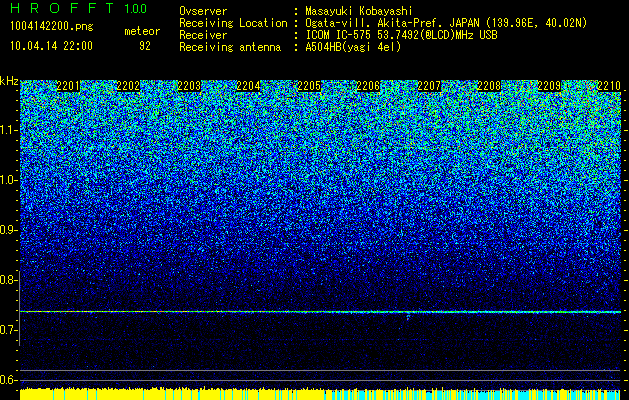629x400 pixels.
Task: Click the 0.9 kHz axis label
Action: tap(8, 230)
